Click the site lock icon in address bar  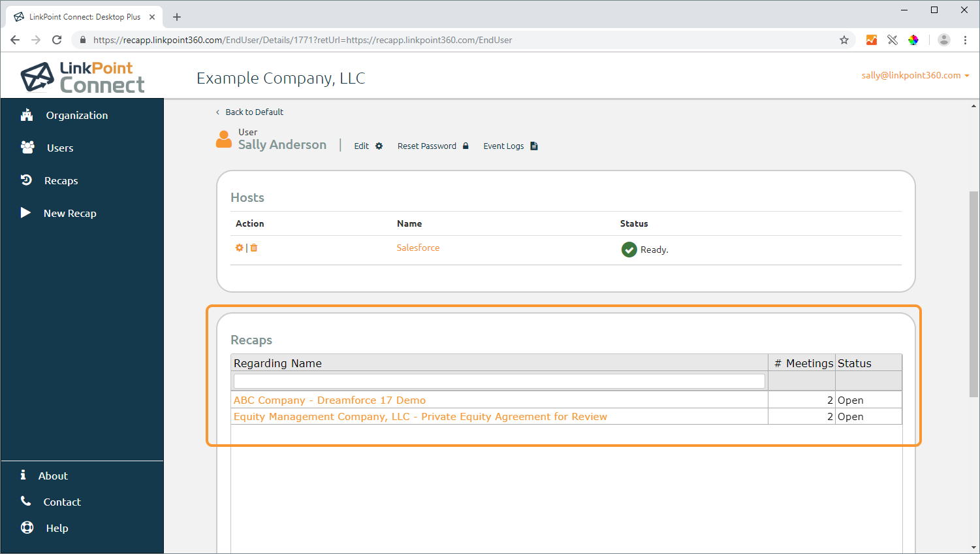pyautogui.click(x=82, y=40)
